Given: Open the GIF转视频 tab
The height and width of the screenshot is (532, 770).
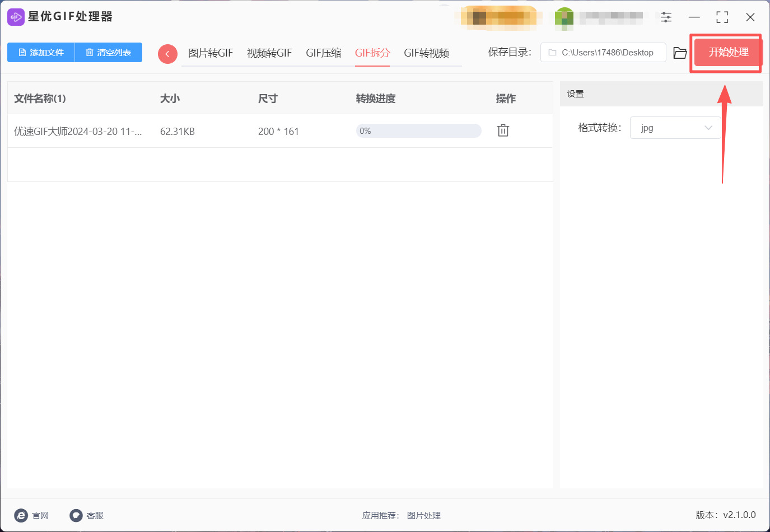Looking at the screenshot, I should [427, 53].
